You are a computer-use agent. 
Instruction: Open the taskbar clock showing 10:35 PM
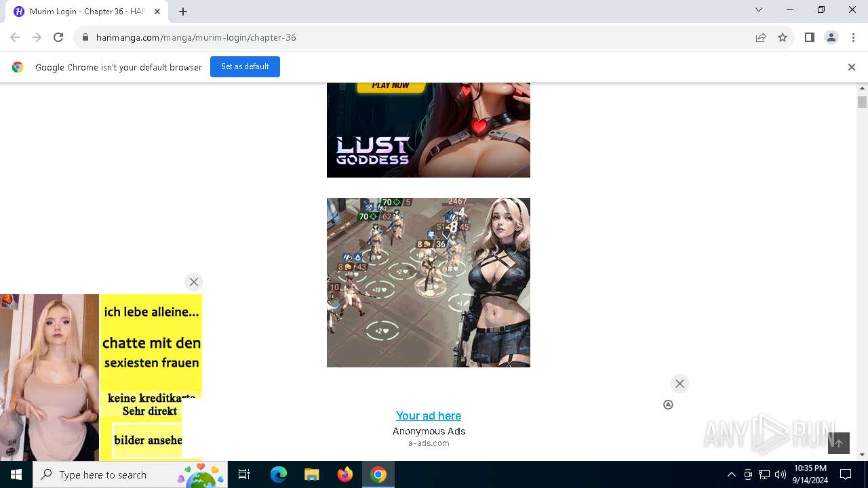(810, 474)
